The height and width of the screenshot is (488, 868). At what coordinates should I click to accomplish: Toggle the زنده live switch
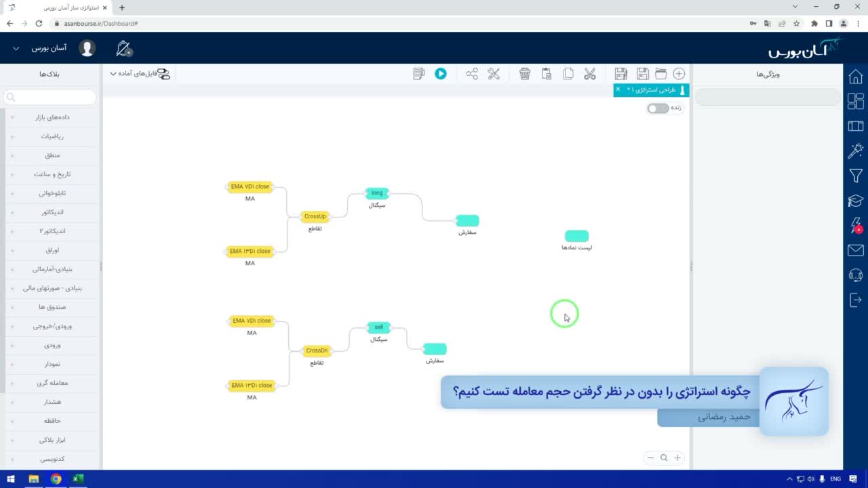[658, 108]
